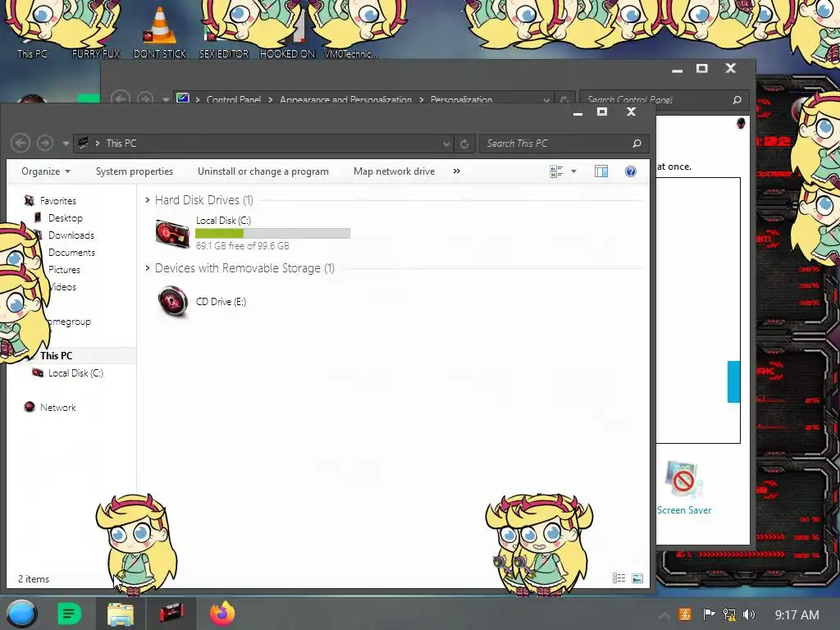Viewport: 840px width, 630px height.
Task: Click the volume speaker tray icon
Action: point(749,614)
